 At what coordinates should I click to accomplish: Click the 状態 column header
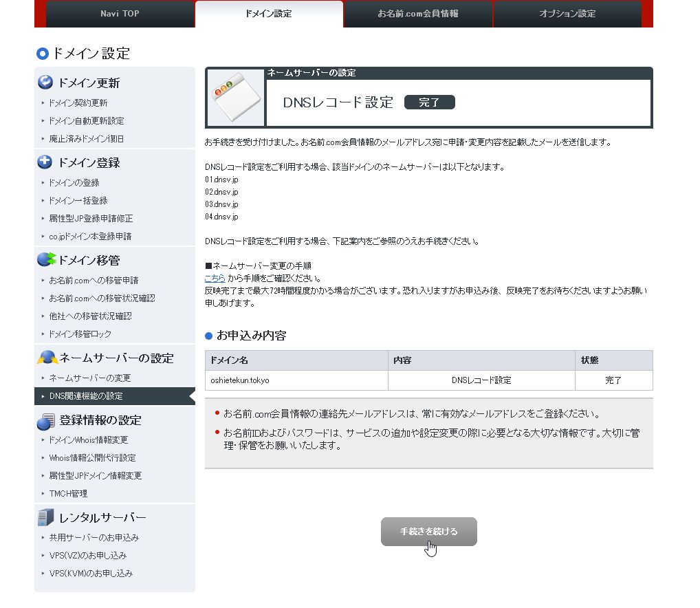tap(613, 360)
